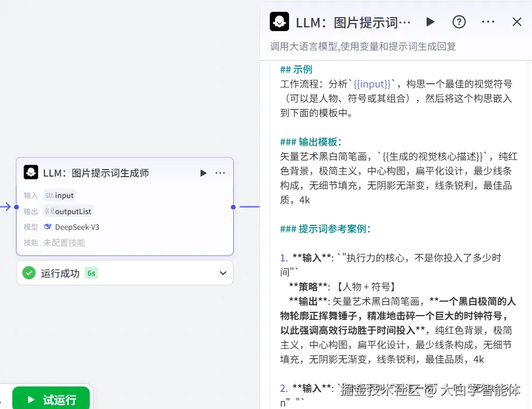
Task: Run the node via the play icon on the node card
Action: pyautogui.click(x=203, y=173)
